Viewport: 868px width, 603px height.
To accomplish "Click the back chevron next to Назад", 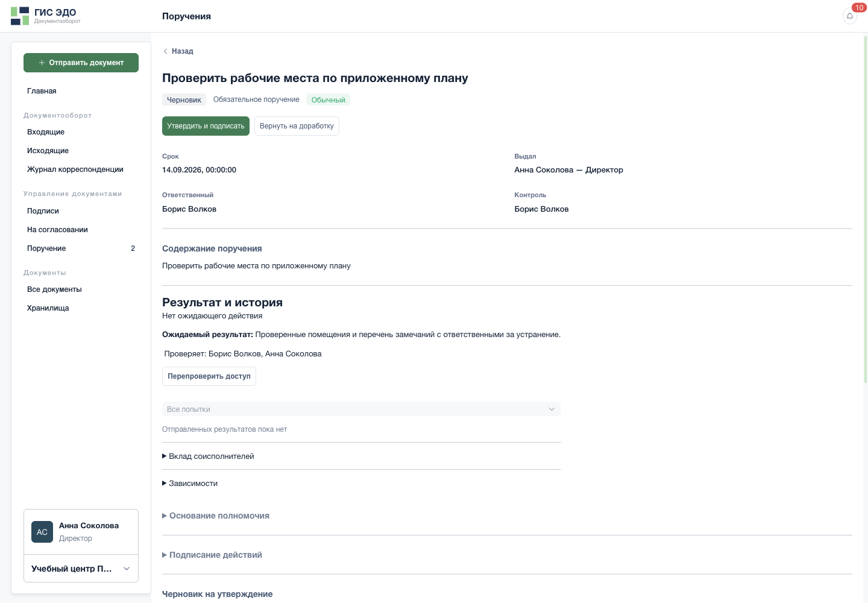I will (x=165, y=51).
